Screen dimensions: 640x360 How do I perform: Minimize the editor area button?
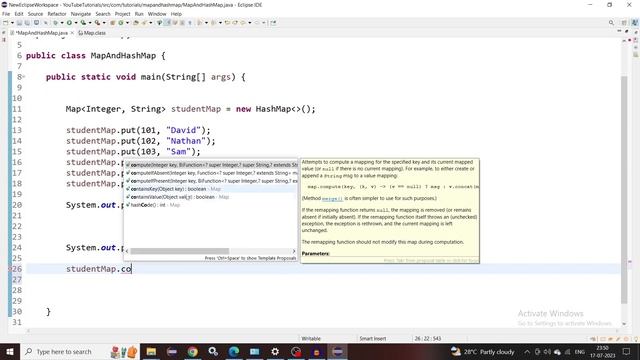619,32
